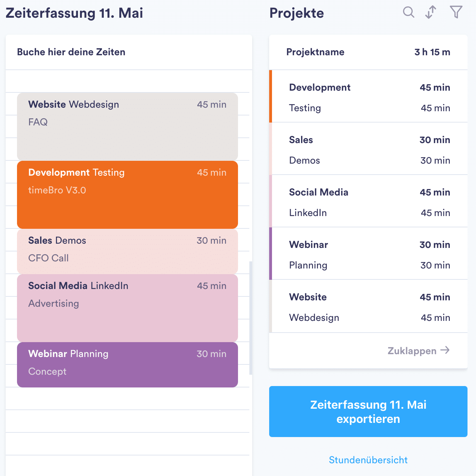This screenshot has height=476, width=476.
Task: Click the Planning task under Webinar
Action: pyautogui.click(x=369, y=265)
